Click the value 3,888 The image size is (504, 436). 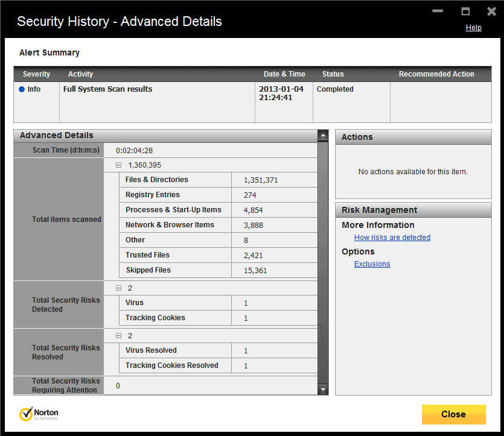point(254,226)
